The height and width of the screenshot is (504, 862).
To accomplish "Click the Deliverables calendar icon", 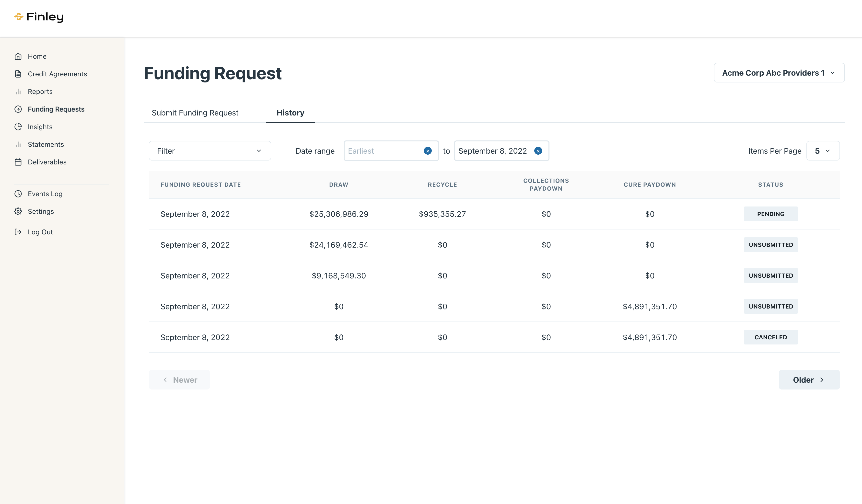I will coord(18,162).
